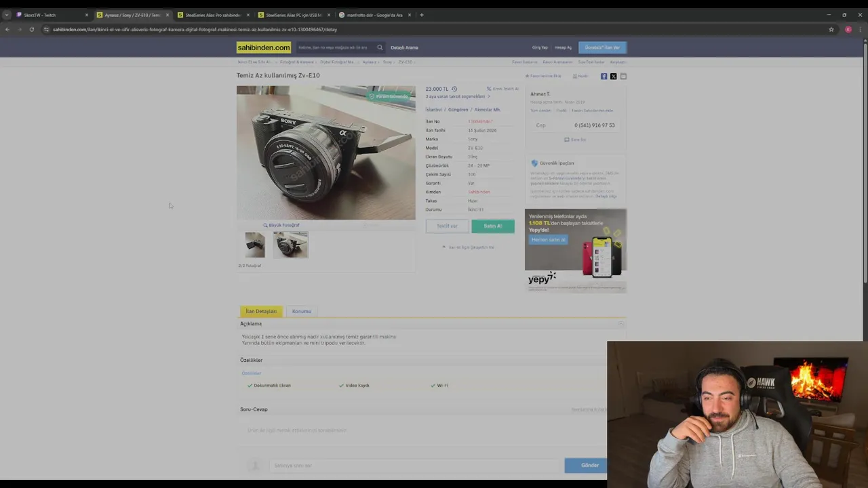Click Soru Sor message link
The image size is (868, 488).
tap(575, 140)
